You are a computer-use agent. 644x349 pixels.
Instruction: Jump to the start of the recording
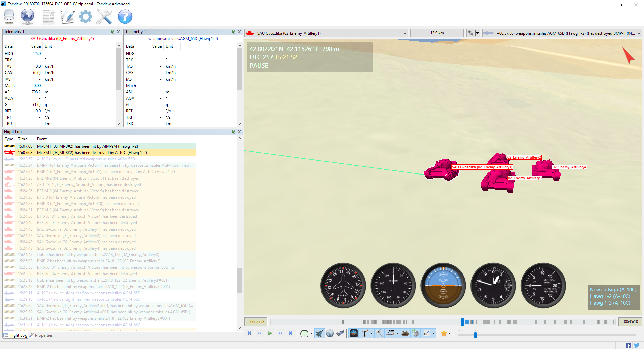(249, 333)
